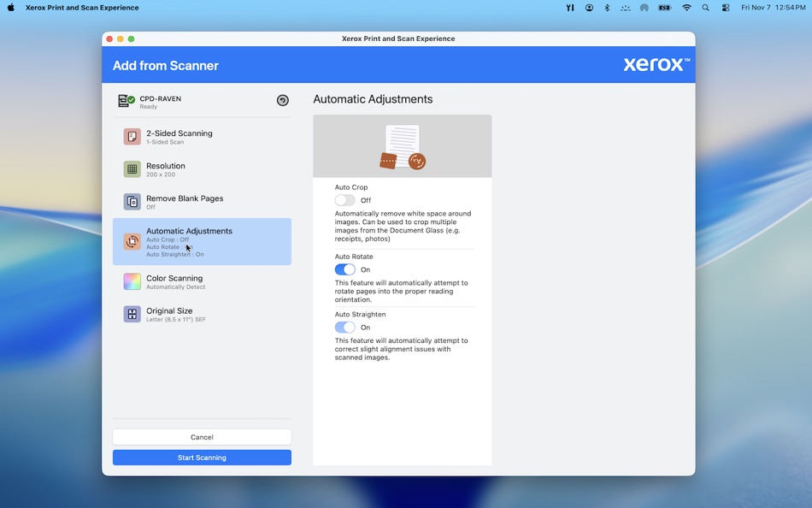The image size is (812, 508).
Task: Disable the Auto Rotate toggle
Action: click(347, 269)
